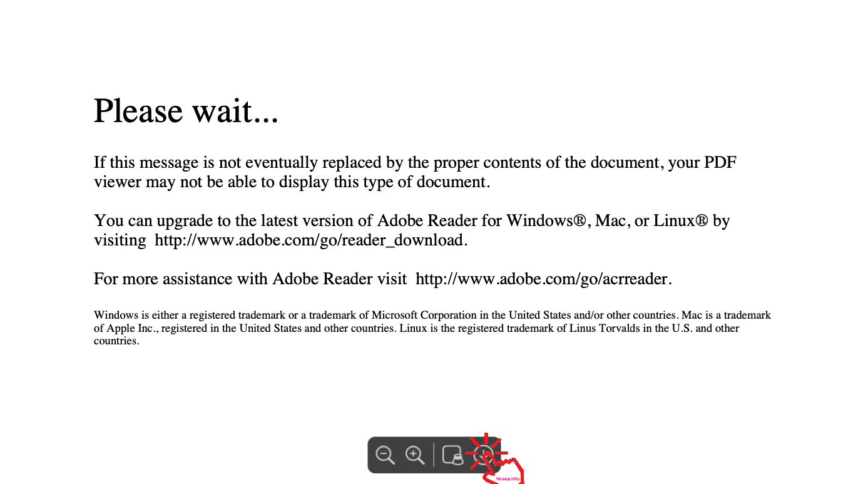Zoom out of the PDF document
This screenshot has width=868, height=484.
click(x=385, y=455)
